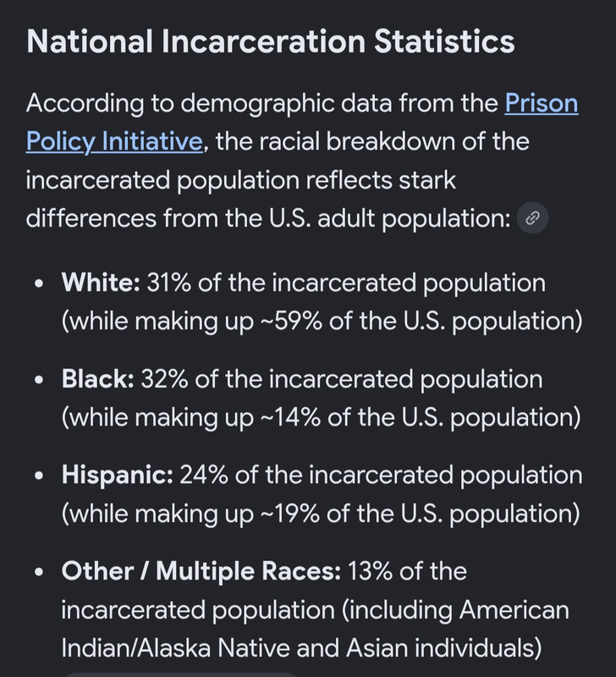The width and height of the screenshot is (616, 677).
Task: Click the bullet dot before White
Action: 39,284
